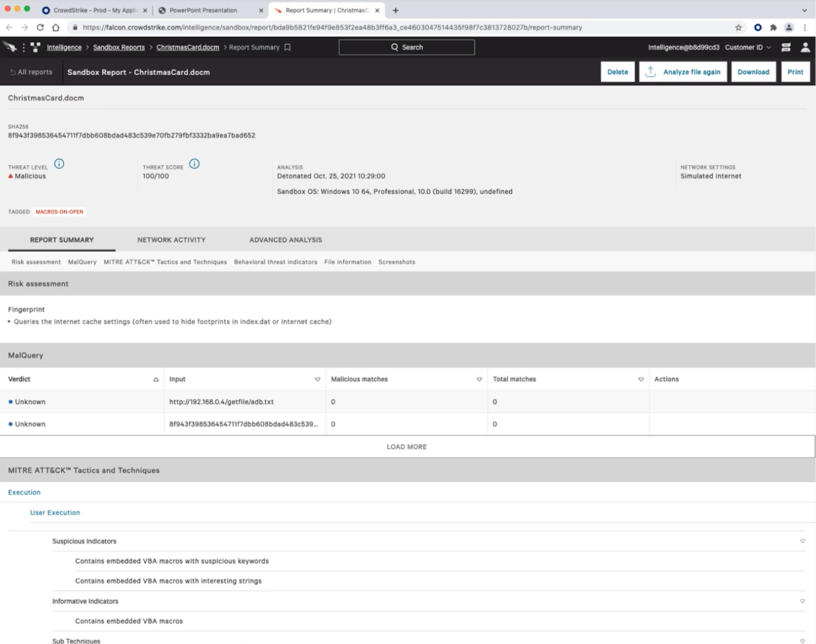
Task: Open the notifications messages icon in header
Action: pos(786,47)
